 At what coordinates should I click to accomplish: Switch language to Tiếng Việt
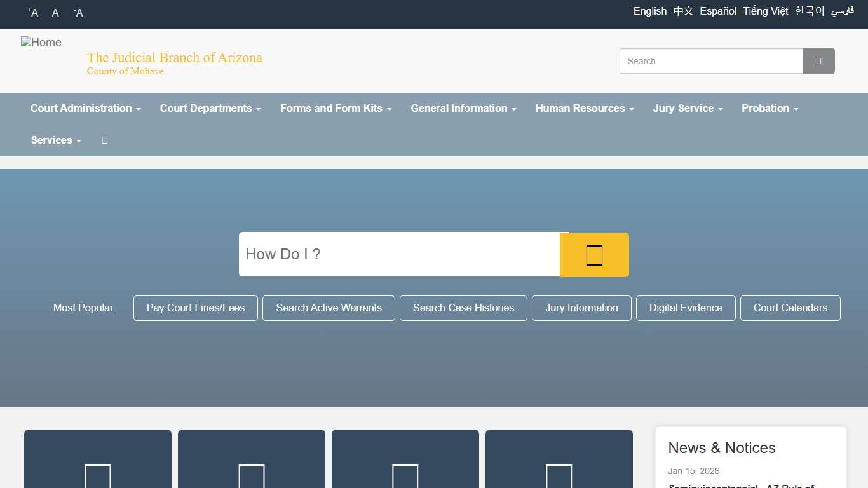[766, 11]
